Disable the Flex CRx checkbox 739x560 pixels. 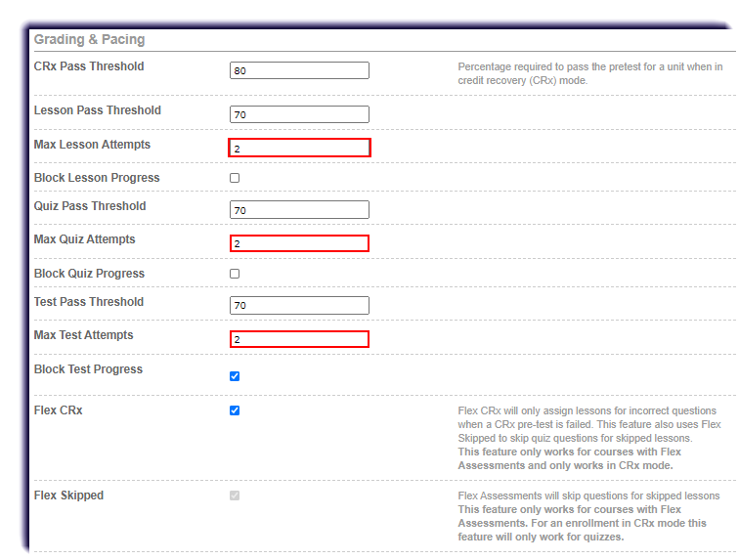[x=235, y=410]
